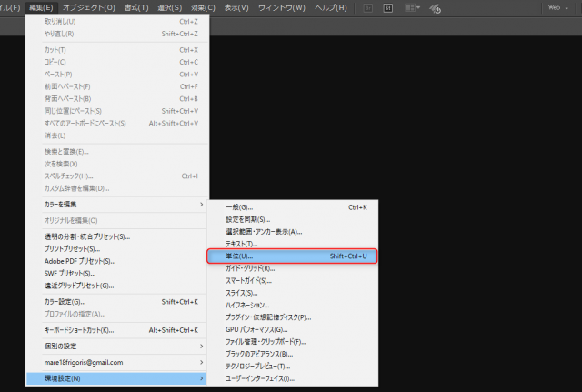Expand the mare18frigoris@gmail.com account submenu
This screenshot has width=582, height=392.
(122, 362)
